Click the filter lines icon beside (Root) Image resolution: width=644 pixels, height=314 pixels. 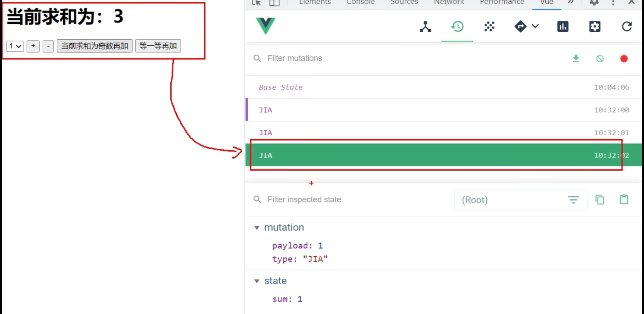point(573,200)
